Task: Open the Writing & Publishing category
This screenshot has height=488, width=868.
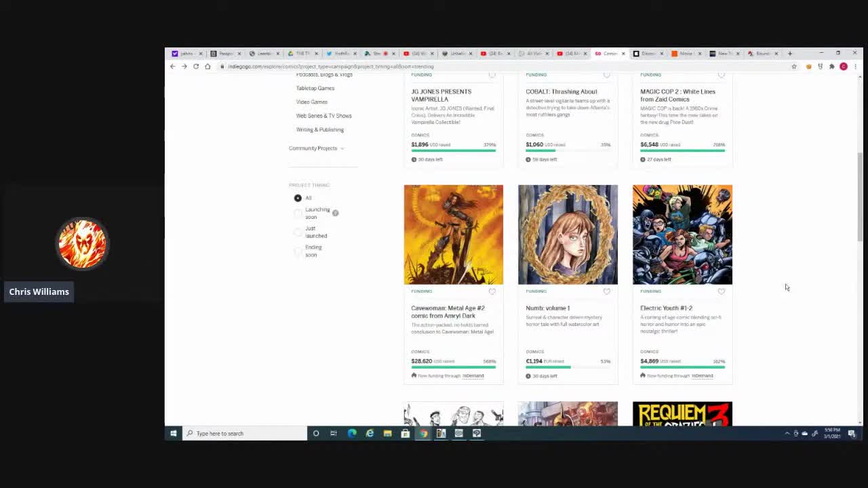Action: click(320, 129)
